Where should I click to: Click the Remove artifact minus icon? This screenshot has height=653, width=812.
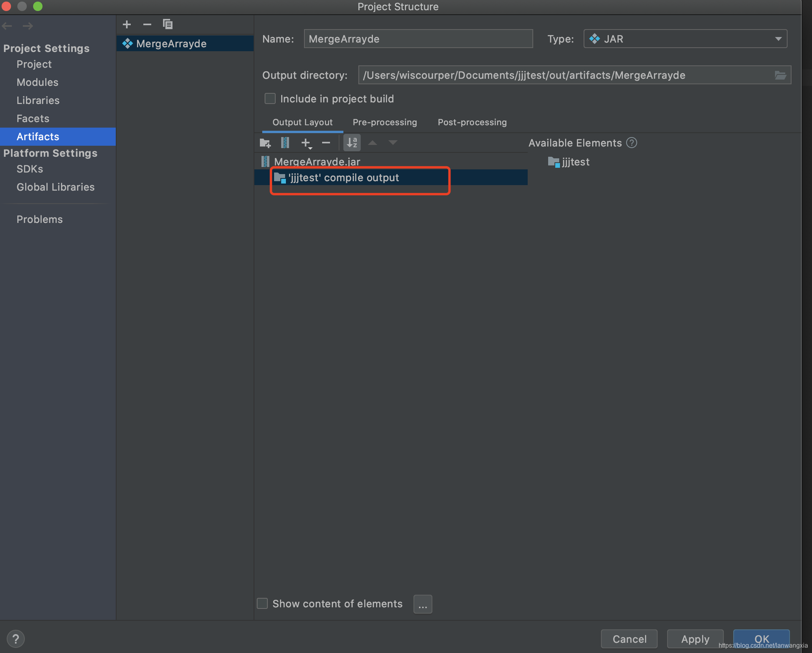point(147,24)
